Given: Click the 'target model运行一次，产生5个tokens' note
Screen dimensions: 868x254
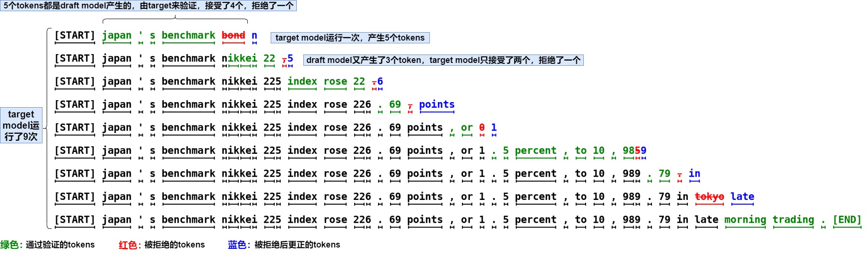Looking at the screenshot, I should tap(350, 38).
